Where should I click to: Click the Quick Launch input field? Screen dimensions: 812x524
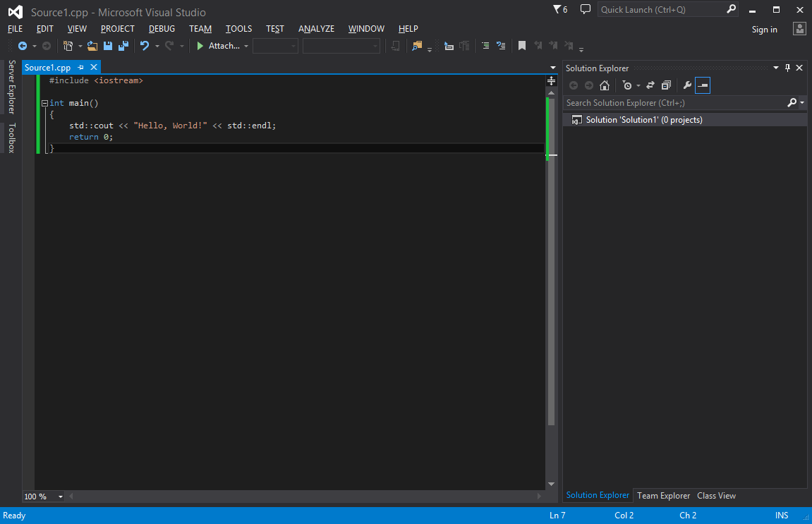(x=662, y=9)
